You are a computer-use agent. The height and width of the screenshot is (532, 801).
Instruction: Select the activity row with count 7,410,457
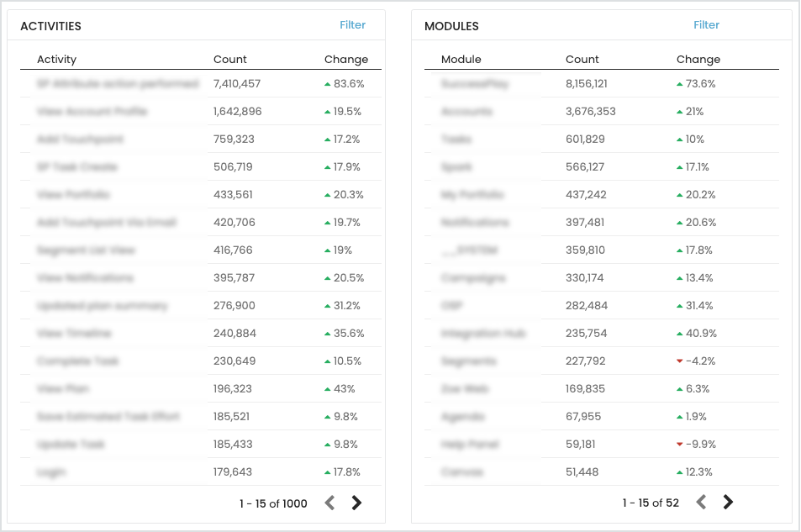[118, 84]
